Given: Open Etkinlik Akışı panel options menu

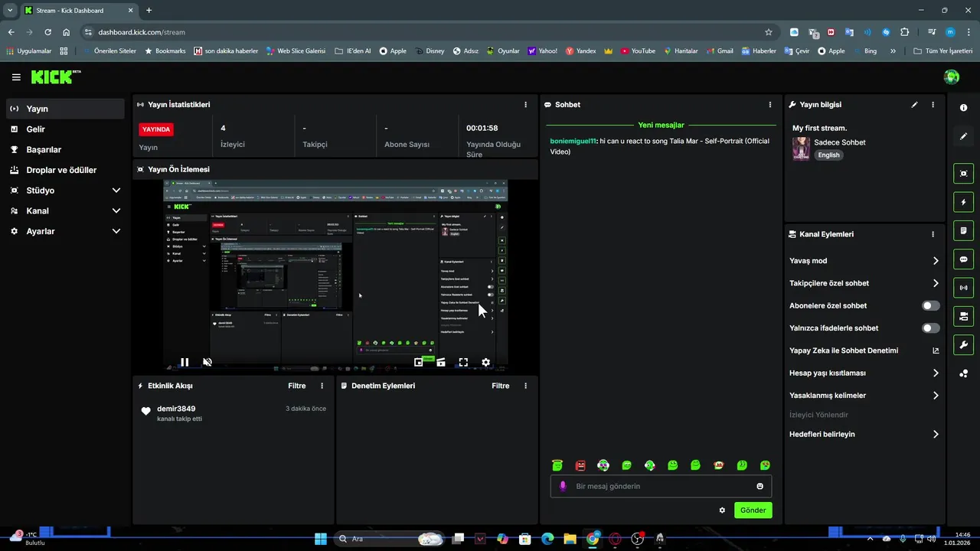Looking at the screenshot, I should [322, 386].
